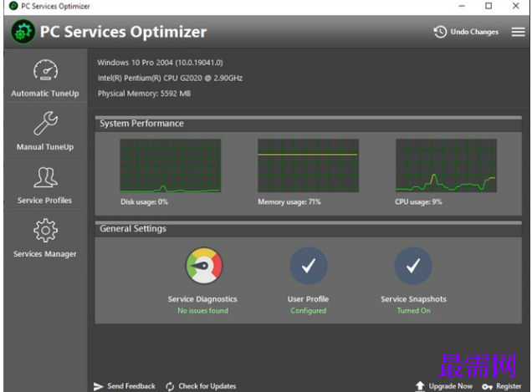Image resolution: width=532 pixels, height=392 pixels.
Task: Click the System Performance header
Action: click(x=141, y=124)
